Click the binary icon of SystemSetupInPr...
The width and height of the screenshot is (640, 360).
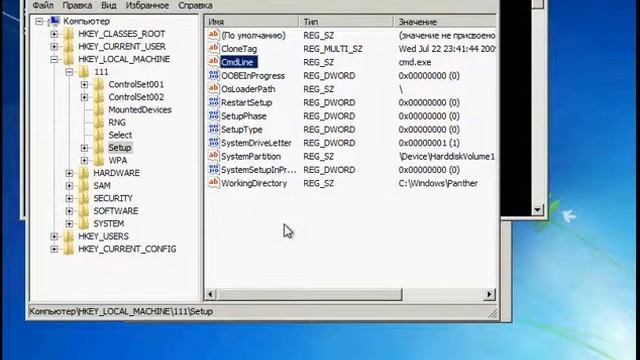tap(213, 170)
